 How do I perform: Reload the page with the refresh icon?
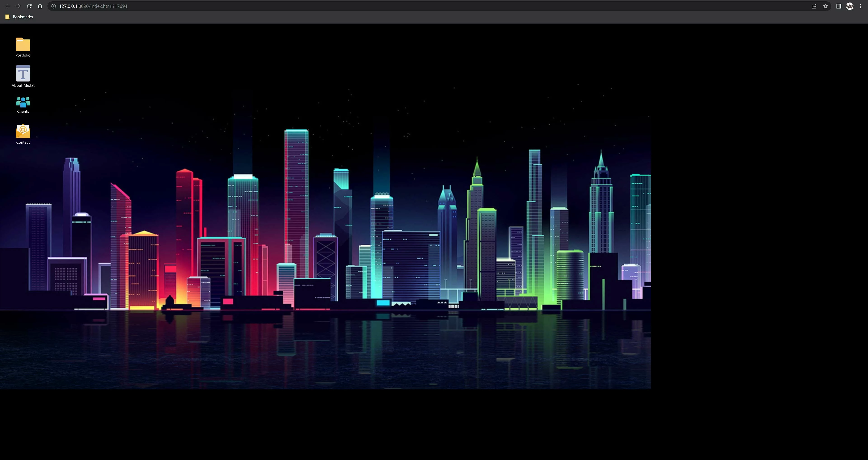pos(29,6)
